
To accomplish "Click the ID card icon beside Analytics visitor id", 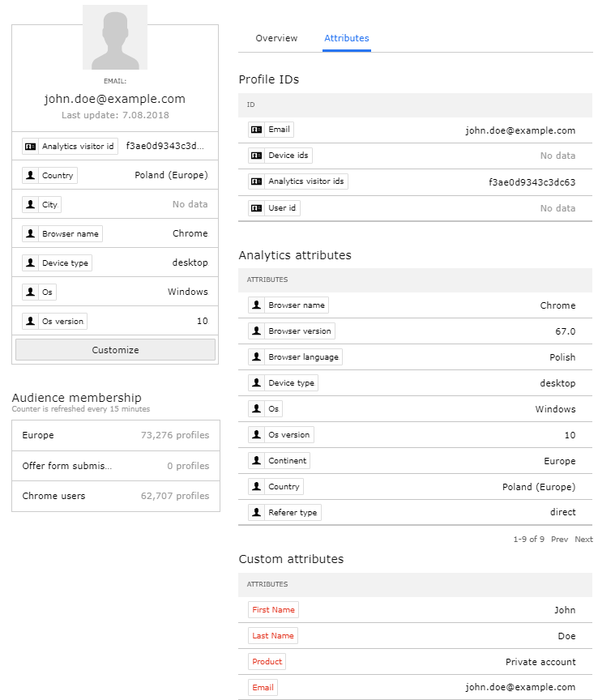I will (x=31, y=147).
